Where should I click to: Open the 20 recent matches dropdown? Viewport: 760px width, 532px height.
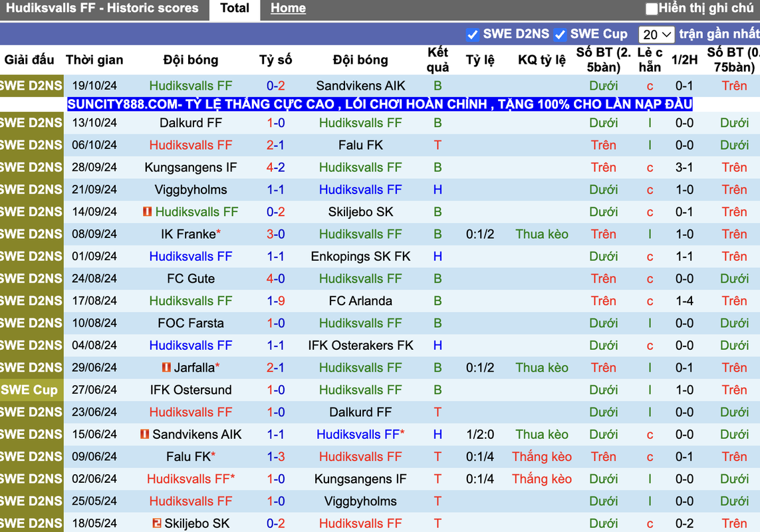coord(657,35)
